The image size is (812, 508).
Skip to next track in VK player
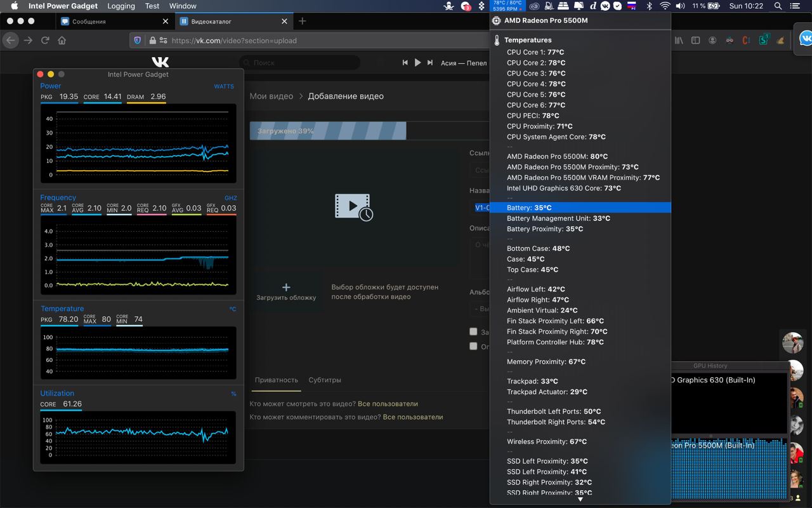[x=430, y=63]
